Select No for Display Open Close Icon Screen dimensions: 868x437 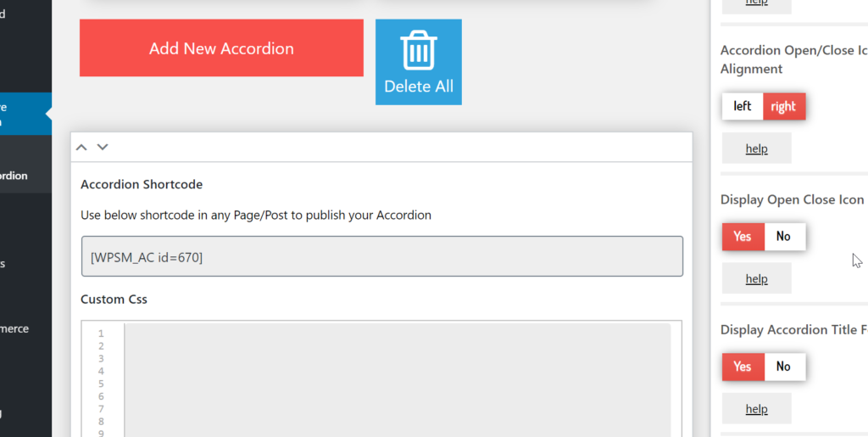(x=783, y=237)
